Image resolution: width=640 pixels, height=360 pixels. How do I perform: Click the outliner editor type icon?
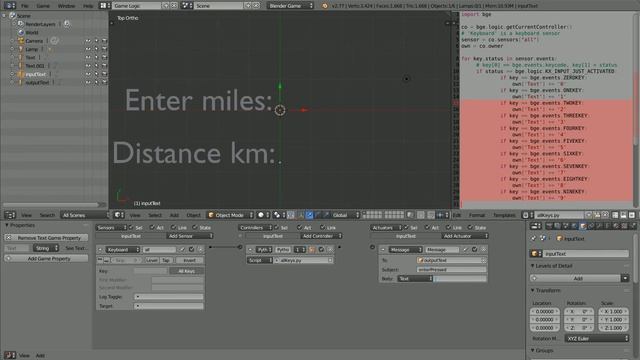(x=9, y=215)
